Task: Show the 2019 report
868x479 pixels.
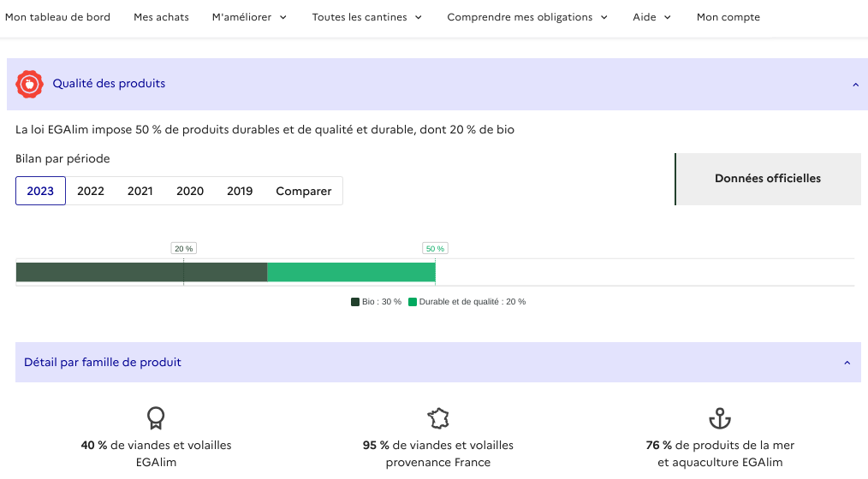Action: [x=240, y=191]
